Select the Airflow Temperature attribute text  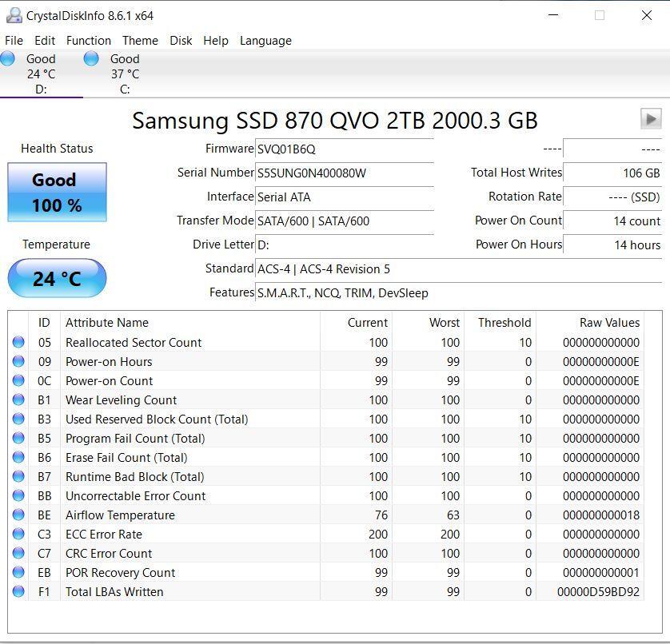click(x=120, y=515)
